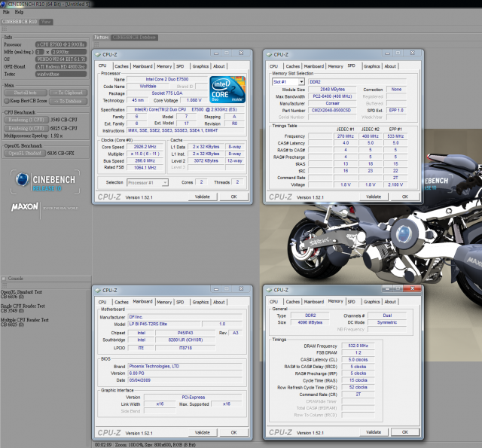This screenshot has width=482, height=448.
Task: Click OK in the SPD window
Action: (x=405, y=197)
